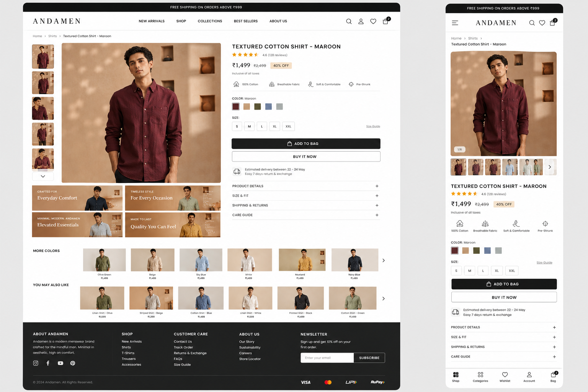
Task: Open Shop in the top navigation
Action: (x=181, y=21)
